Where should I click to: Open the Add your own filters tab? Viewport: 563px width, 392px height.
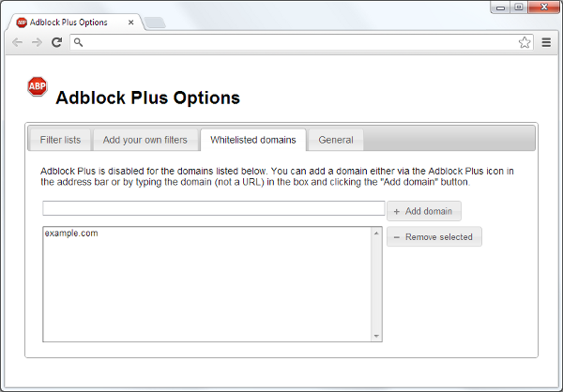[145, 140]
